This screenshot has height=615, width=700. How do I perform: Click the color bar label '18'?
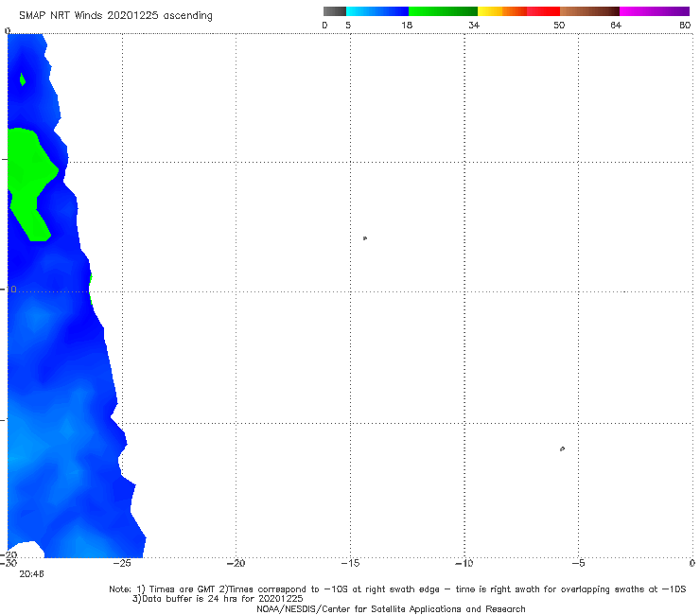point(407,25)
